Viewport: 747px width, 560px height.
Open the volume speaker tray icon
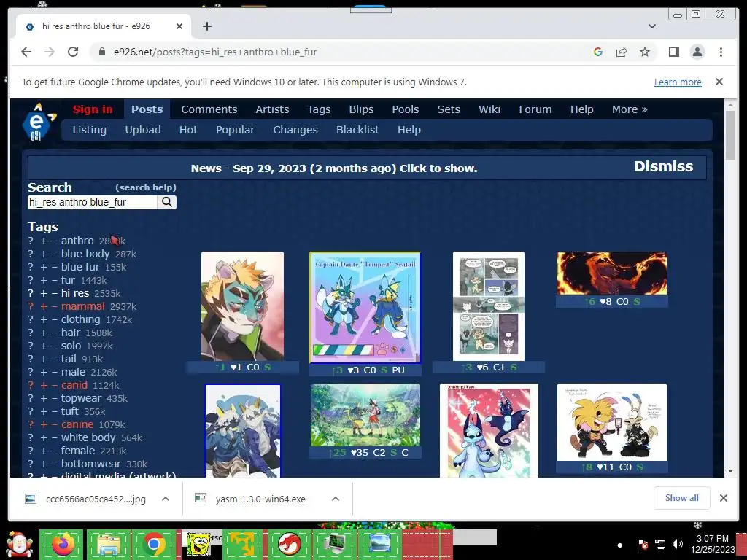(x=678, y=544)
